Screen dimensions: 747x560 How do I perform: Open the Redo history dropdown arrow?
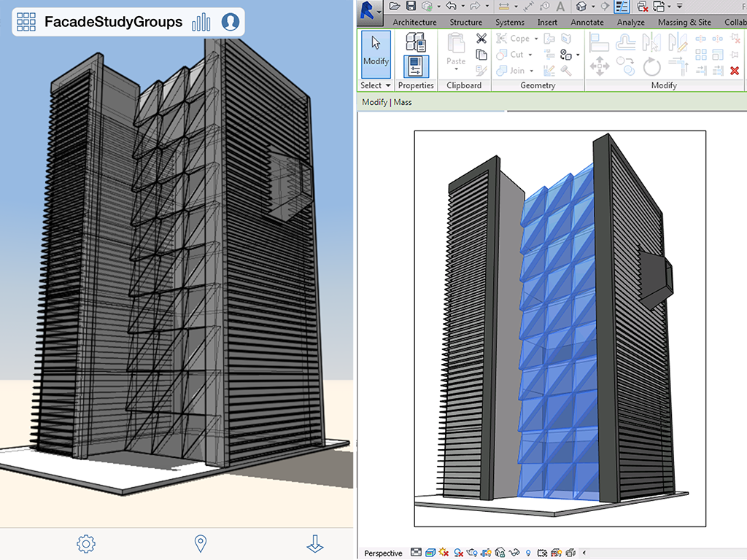pyautogui.click(x=487, y=6)
